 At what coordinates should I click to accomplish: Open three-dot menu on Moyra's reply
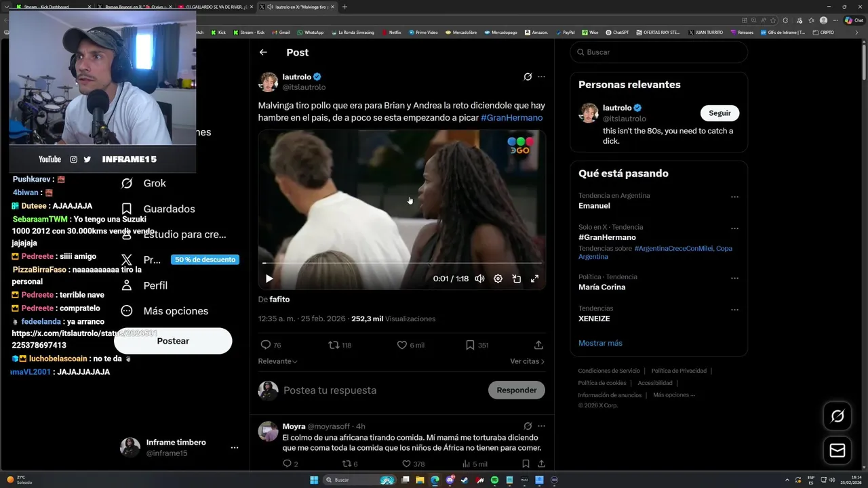pos(541,426)
